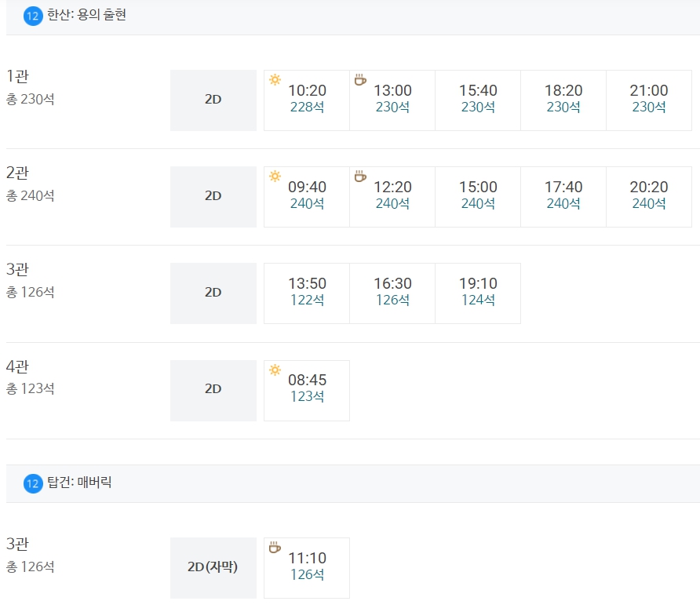Click the morning sun icon on 09:40 showtime
The width and height of the screenshot is (700, 612).
[x=275, y=177]
